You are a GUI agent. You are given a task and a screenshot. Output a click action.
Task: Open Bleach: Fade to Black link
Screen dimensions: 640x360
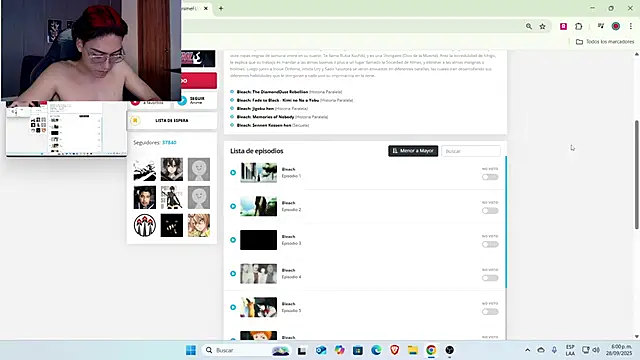(278, 100)
